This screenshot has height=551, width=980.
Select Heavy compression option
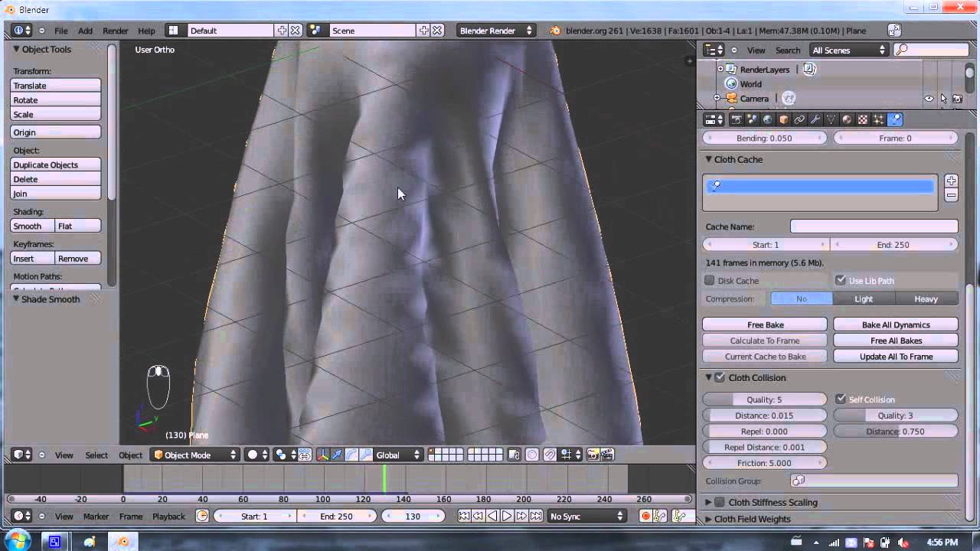point(926,299)
